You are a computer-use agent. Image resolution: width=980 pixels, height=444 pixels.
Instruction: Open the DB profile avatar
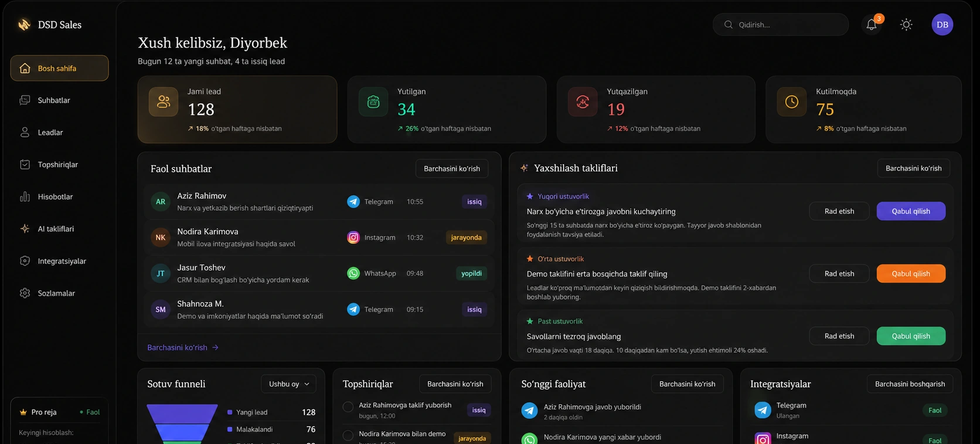[942, 25]
